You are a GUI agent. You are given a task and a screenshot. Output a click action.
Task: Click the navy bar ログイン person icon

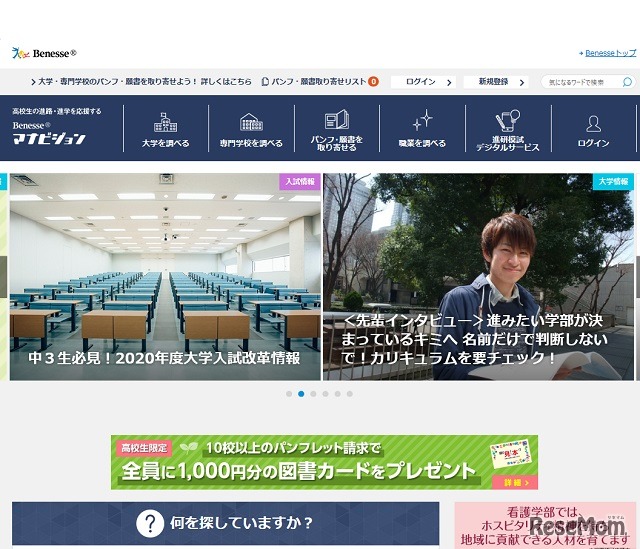click(x=593, y=124)
